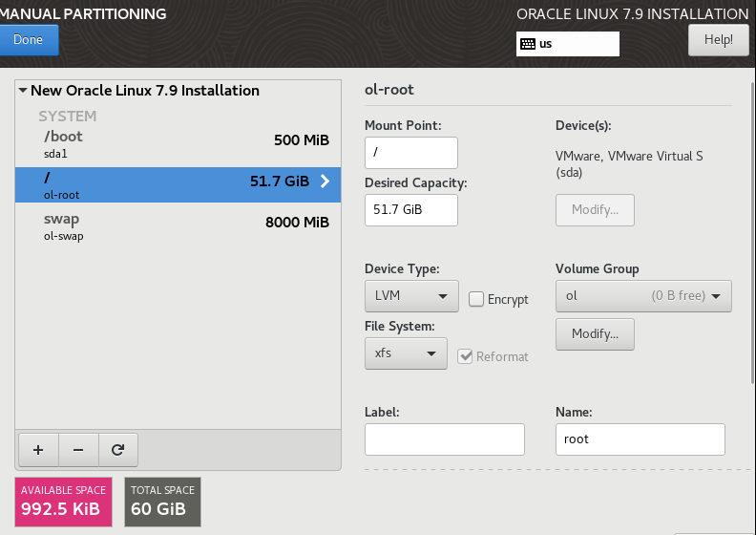Open the Device Type LVM dropdown

(x=411, y=296)
